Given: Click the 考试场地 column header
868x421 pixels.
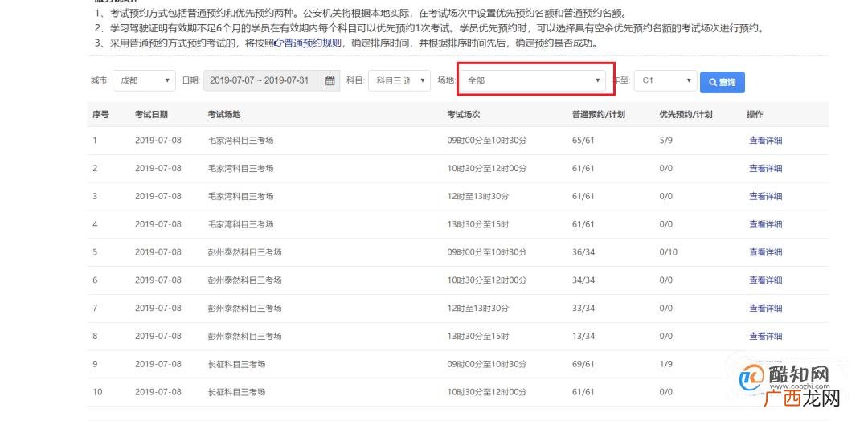Looking at the screenshot, I should coord(224,115).
